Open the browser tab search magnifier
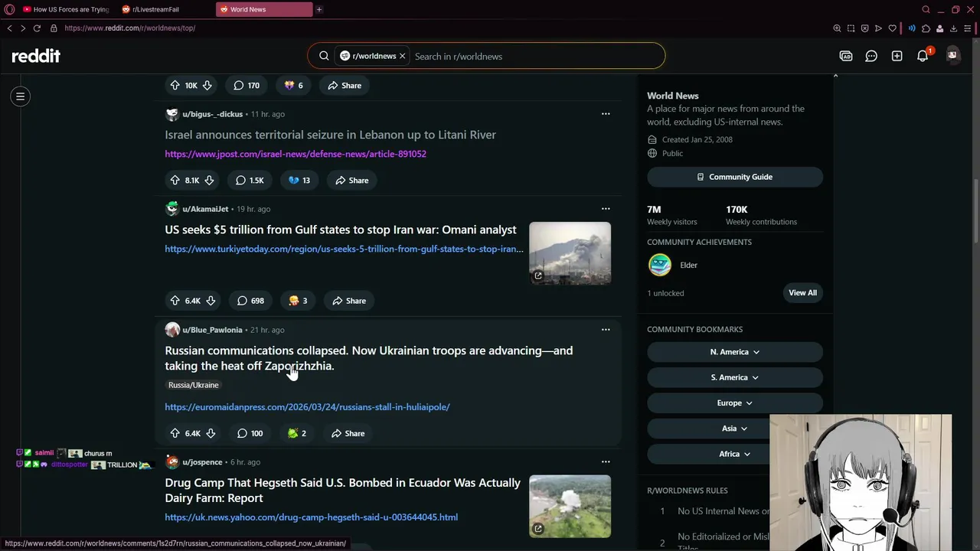Screen dimensions: 980x551 coord(926,9)
